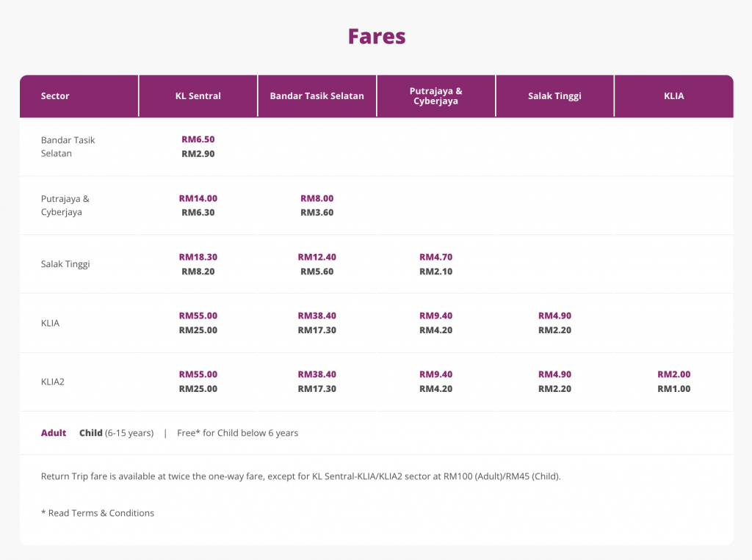Click the Salak Tinggi column header
The width and height of the screenshot is (752, 560).
tap(554, 96)
